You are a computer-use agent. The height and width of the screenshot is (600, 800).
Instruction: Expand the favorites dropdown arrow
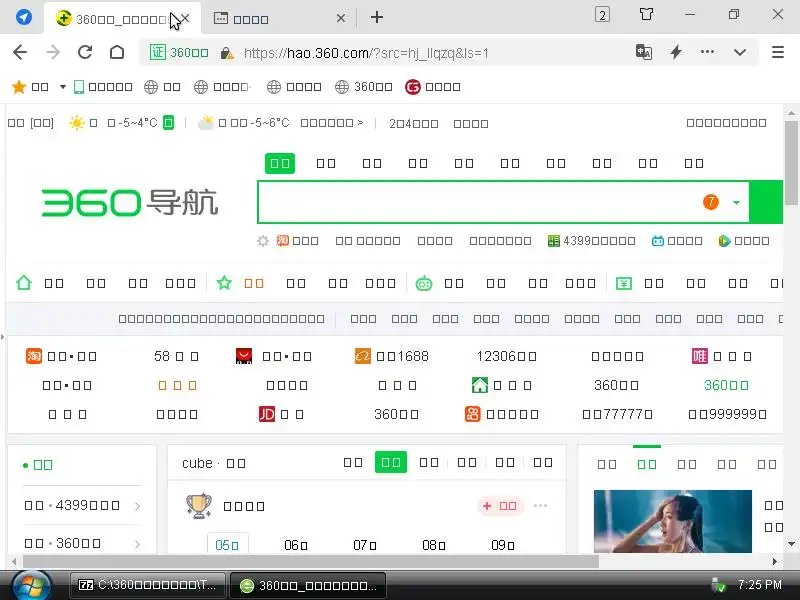coord(63,87)
